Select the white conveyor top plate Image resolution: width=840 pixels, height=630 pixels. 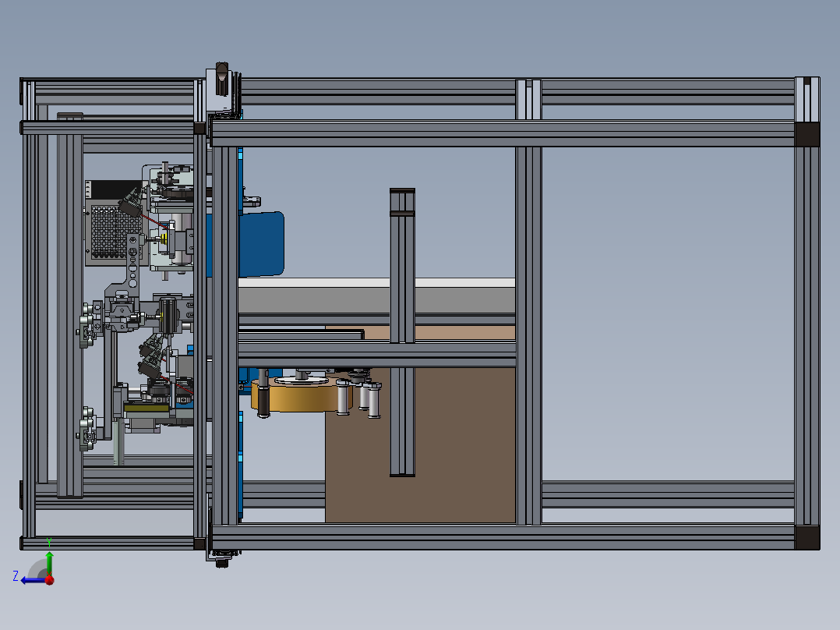376,282
